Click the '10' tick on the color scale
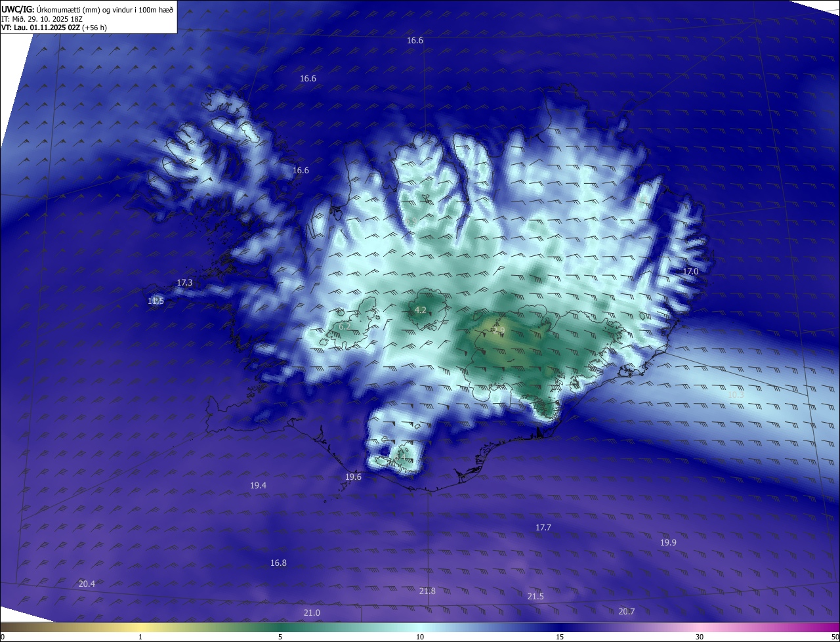Image resolution: width=840 pixels, height=642 pixels. click(420, 637)
